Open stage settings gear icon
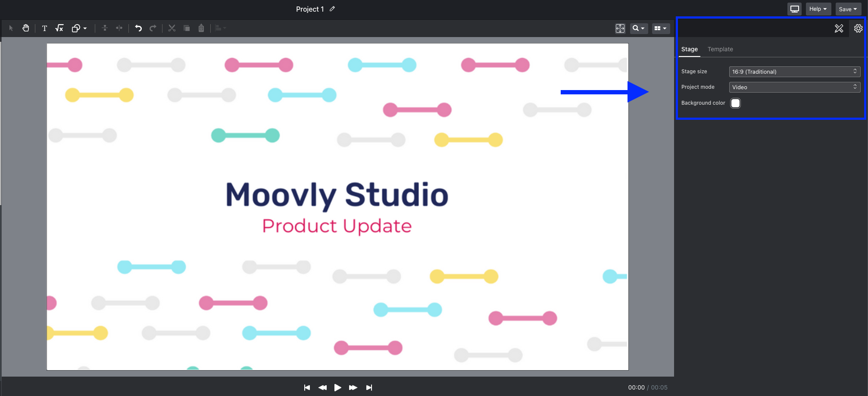The height and width of the screenshot is (396, 868). (858, 28)
